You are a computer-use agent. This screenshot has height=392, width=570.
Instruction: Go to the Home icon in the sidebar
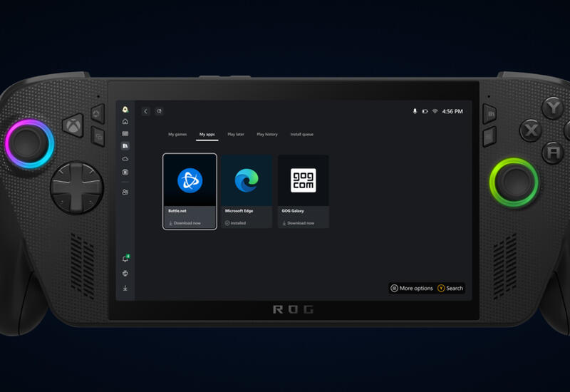(x=125, y=121)
